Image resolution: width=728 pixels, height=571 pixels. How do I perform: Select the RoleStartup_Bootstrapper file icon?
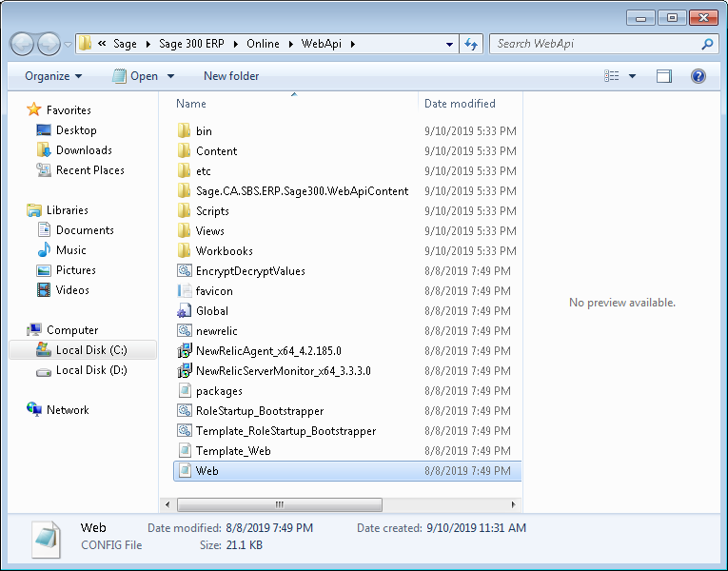coord(185,410)
